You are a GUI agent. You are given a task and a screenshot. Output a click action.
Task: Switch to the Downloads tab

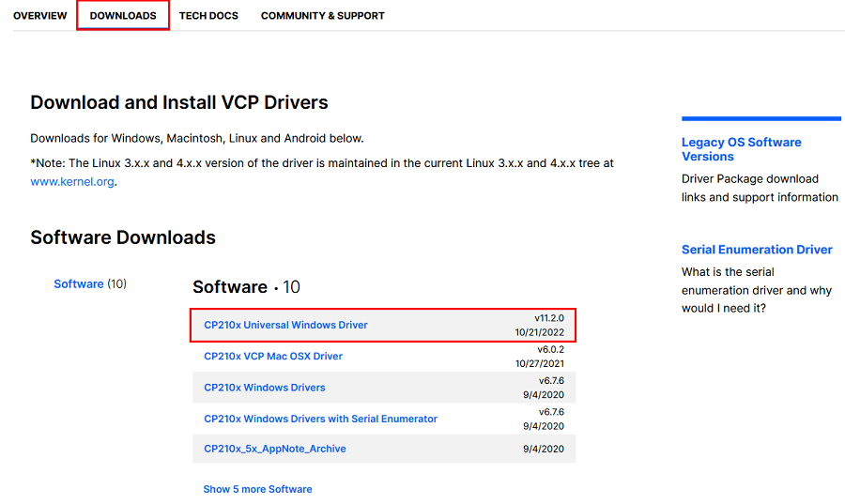123,16
